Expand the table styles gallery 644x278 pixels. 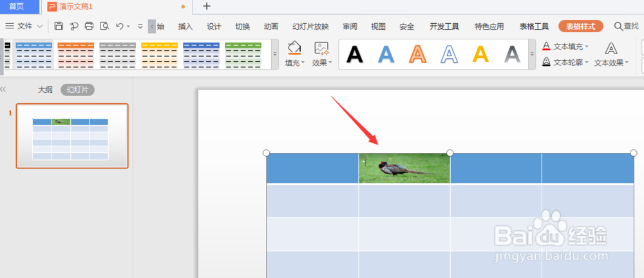[x=275, y=54]
